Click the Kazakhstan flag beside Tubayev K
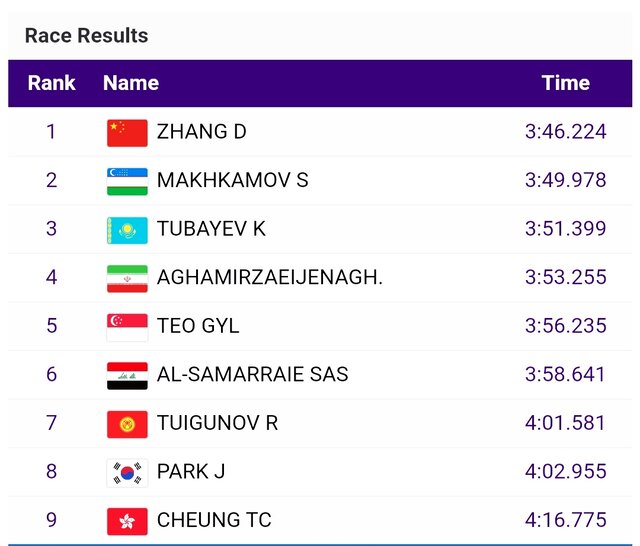This screenshot has height=546, width=640. click(x=127, y=229)
